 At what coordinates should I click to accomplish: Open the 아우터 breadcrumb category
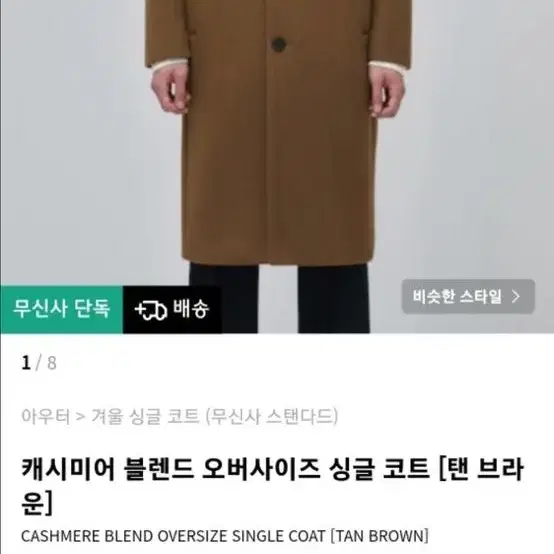(x=46, y=416)
